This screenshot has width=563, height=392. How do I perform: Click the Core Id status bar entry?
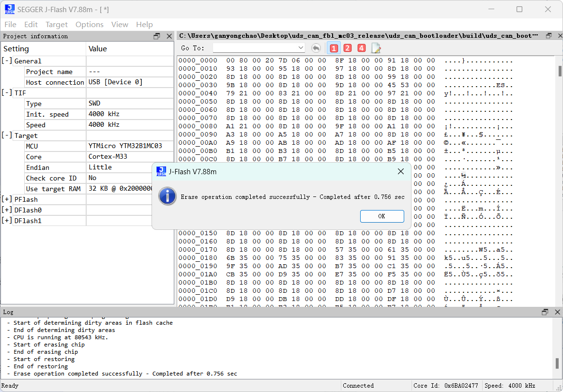click(x=445, y=386)
